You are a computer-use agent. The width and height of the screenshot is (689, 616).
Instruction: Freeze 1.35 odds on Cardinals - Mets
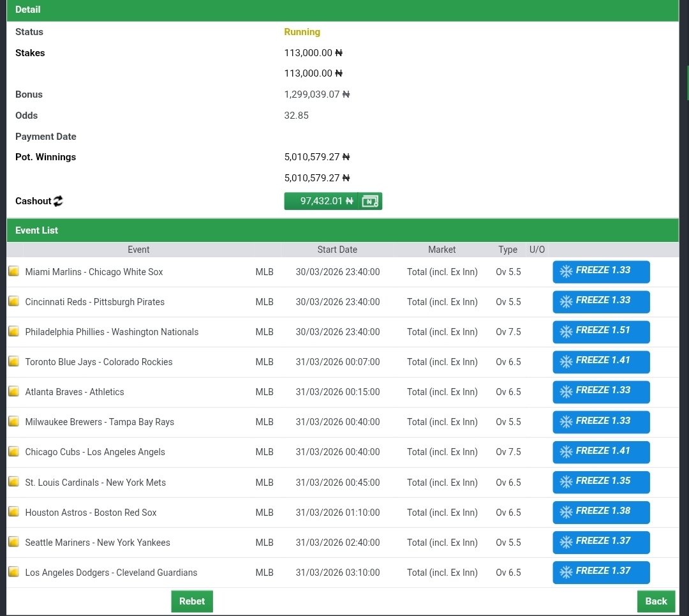click(601, 482)
